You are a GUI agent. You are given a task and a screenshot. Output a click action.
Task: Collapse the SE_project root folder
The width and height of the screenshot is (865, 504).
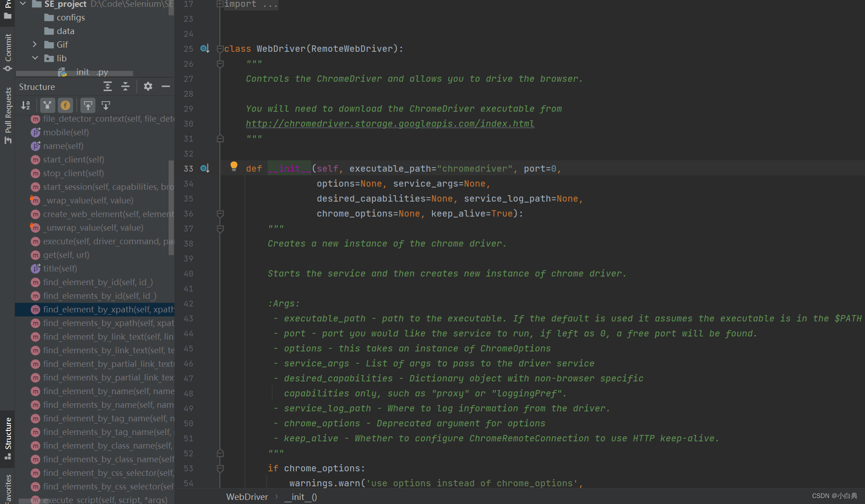click(23, 4)
